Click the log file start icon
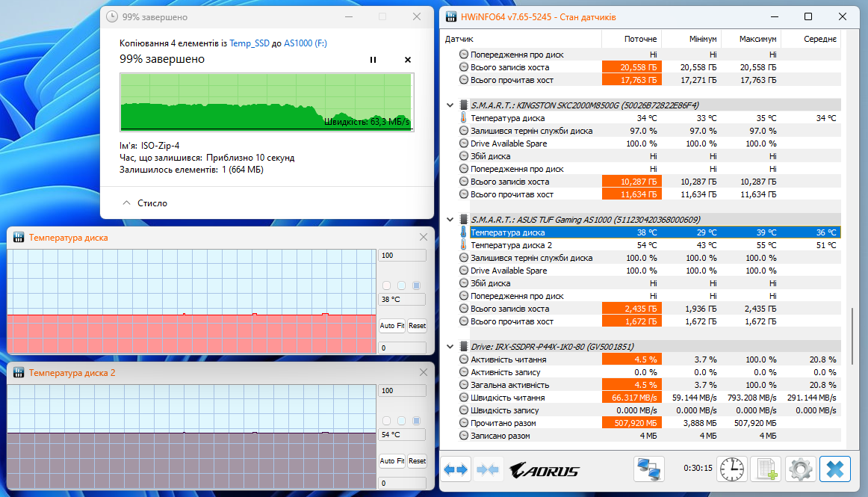This screenshot has width=868, height=497. pos(766,469)
